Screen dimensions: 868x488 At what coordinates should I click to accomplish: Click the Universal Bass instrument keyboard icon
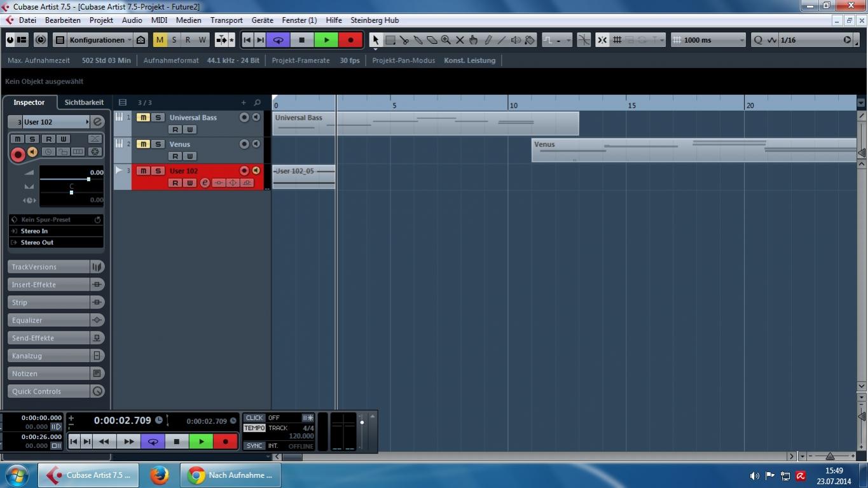[x=119, y=117]
